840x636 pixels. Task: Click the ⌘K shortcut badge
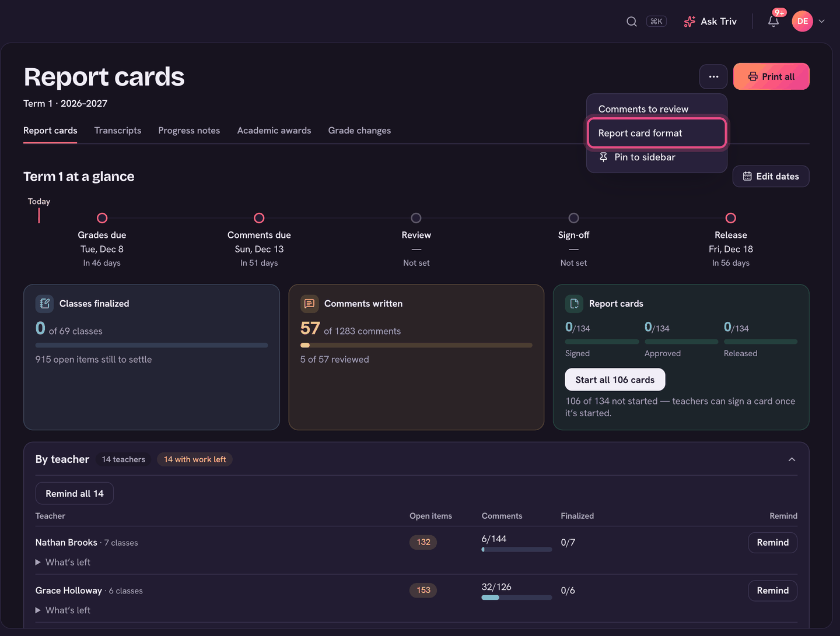coord(656,22)
